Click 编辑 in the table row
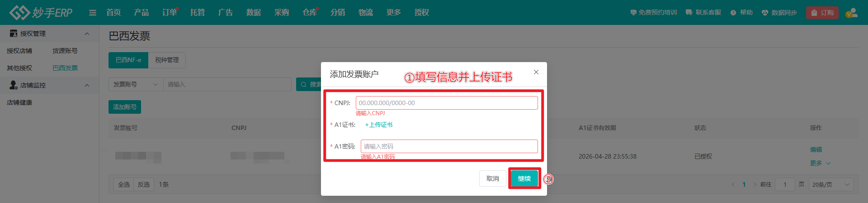Image resolution: width=868 pixels, height=203 pixels. point(816,150)
